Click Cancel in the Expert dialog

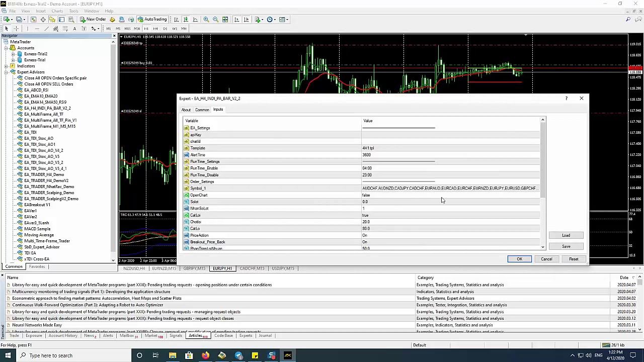546,259
